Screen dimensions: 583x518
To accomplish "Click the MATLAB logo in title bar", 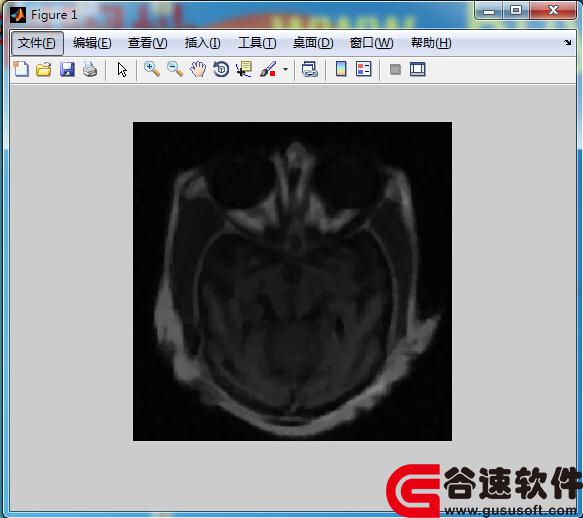I will pyautogui.click(x=18, y=15).
